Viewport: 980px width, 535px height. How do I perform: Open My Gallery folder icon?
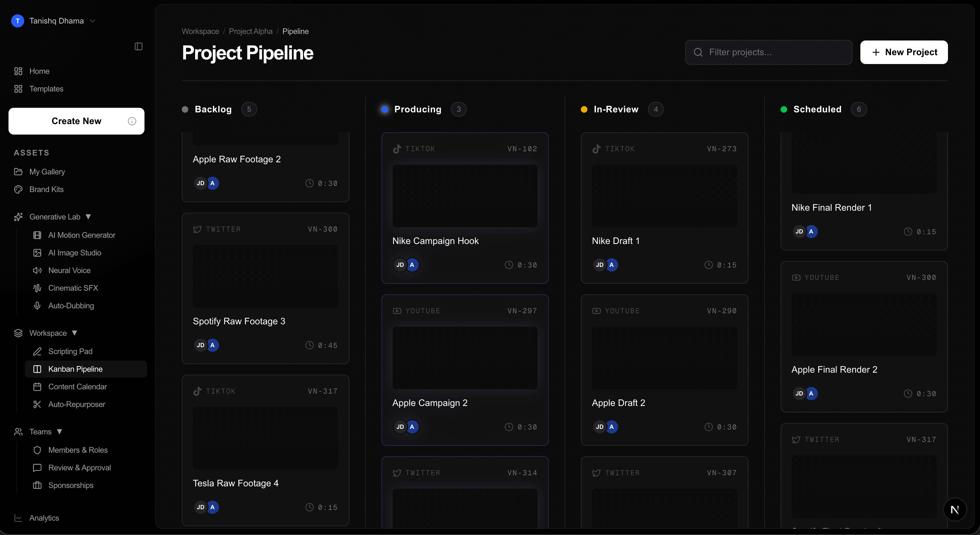click(x=18, y=171)
